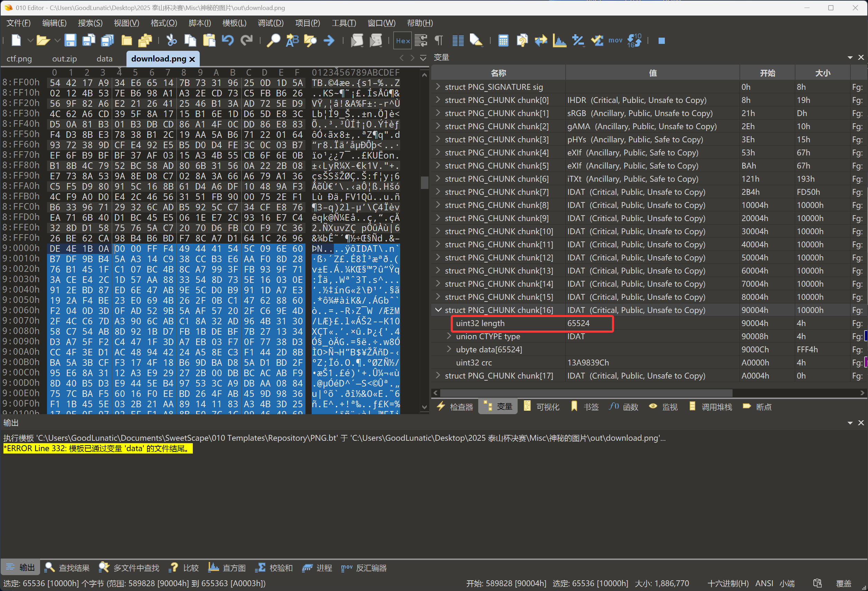Click the variables panel horizontal scrollbar

(586, 393)
